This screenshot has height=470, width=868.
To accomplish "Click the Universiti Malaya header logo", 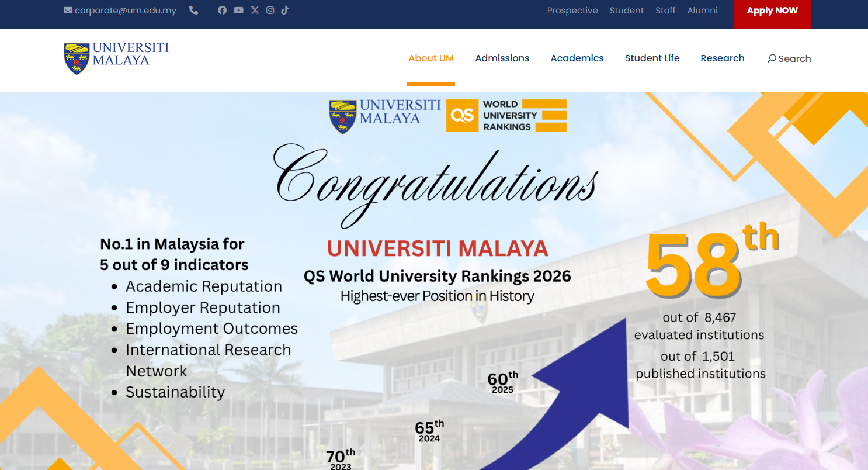I will [116, 58].
